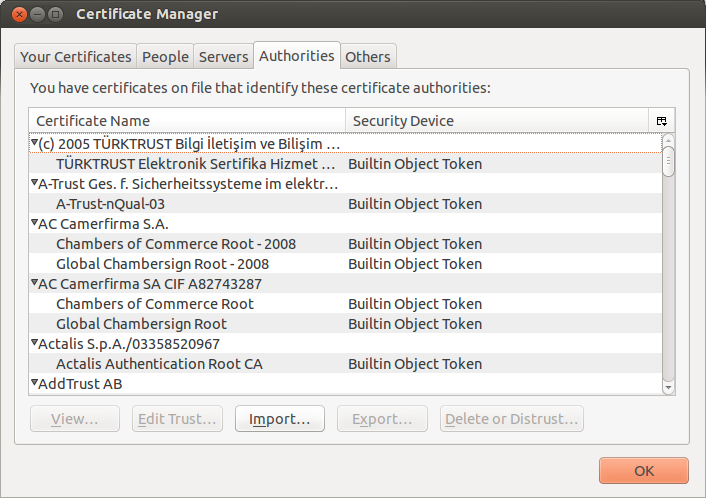Open the Others tab
Screen dimensions: 706x498
(x=367, y=57)
